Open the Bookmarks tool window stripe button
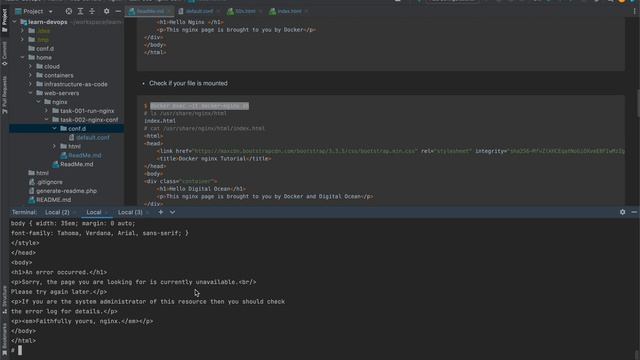This screenshot has height=360, width=640. coord(4,340)
